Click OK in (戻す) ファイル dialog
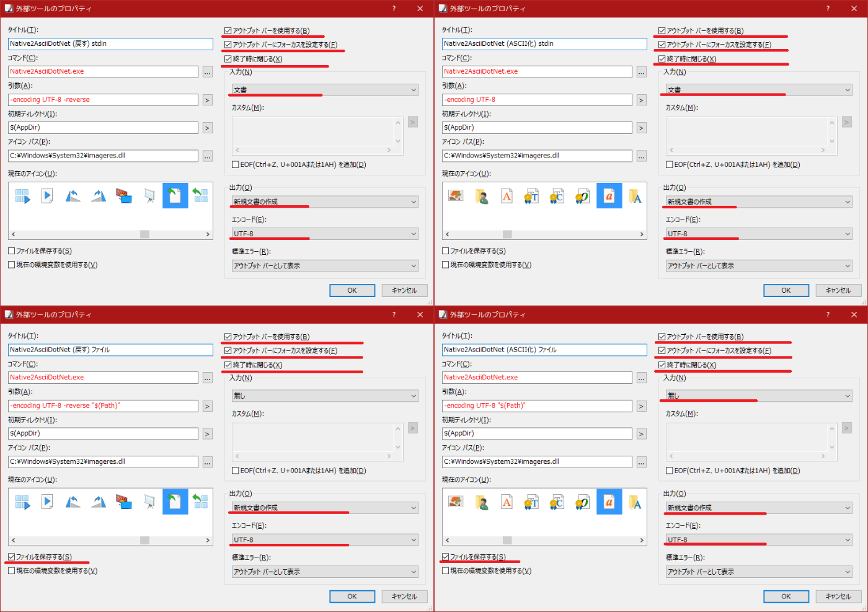 (352, 596)
